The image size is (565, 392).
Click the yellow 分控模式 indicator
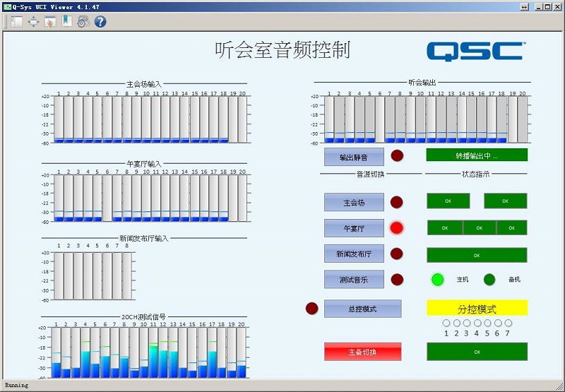477,309
